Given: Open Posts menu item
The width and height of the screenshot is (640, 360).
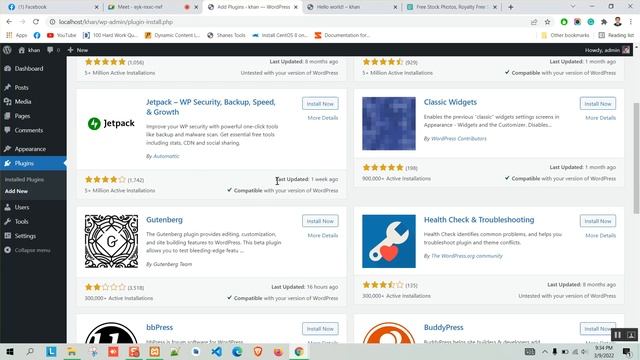Looking at the screenshot, I should [21, 87].
